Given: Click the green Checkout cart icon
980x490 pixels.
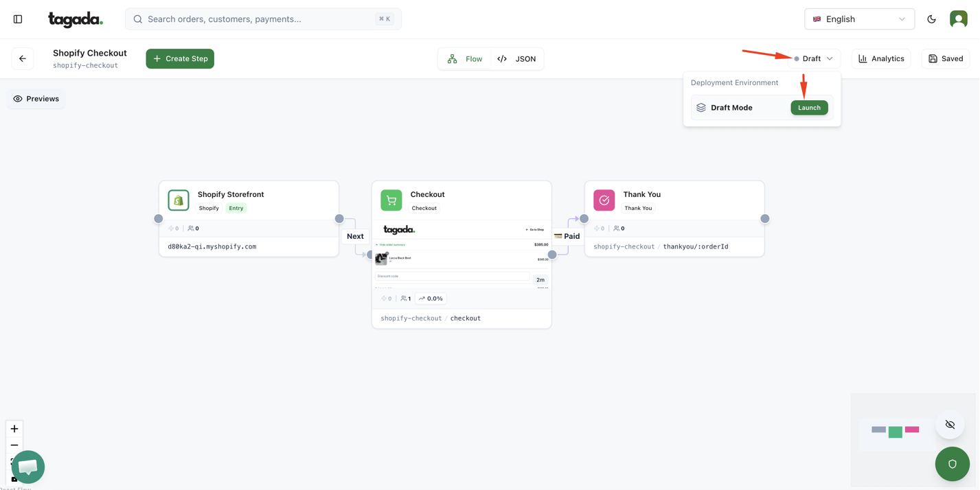Looking at the screenshot, I should click(391, 200).
